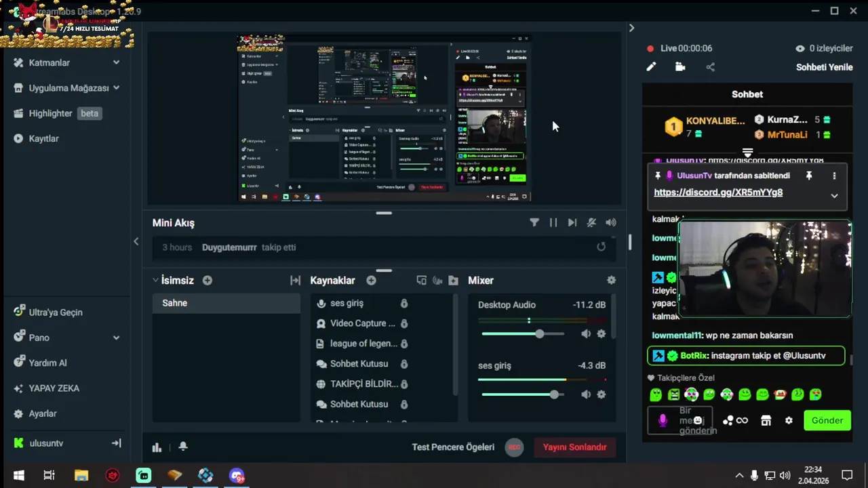The height and width of the screenshot is (488, 868).
Task: Skip the current alert in Mini Akış
Action: pyautogui.click(x=572, y=222)
